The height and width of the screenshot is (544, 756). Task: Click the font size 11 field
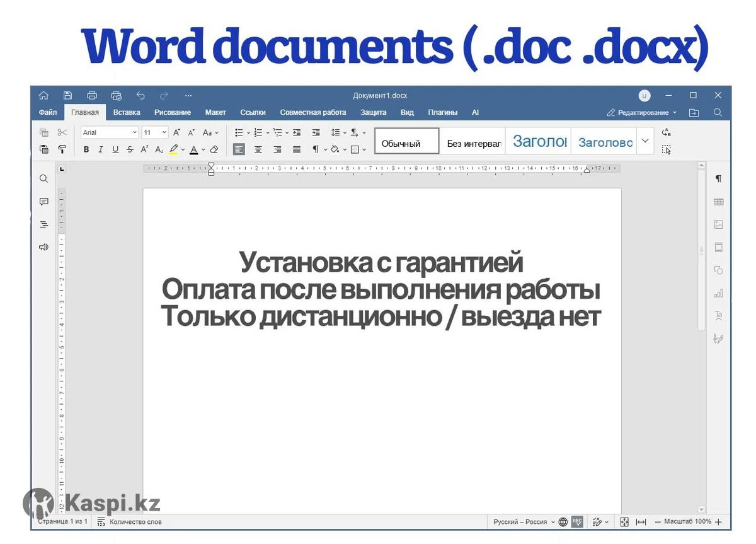click(151, 132)
